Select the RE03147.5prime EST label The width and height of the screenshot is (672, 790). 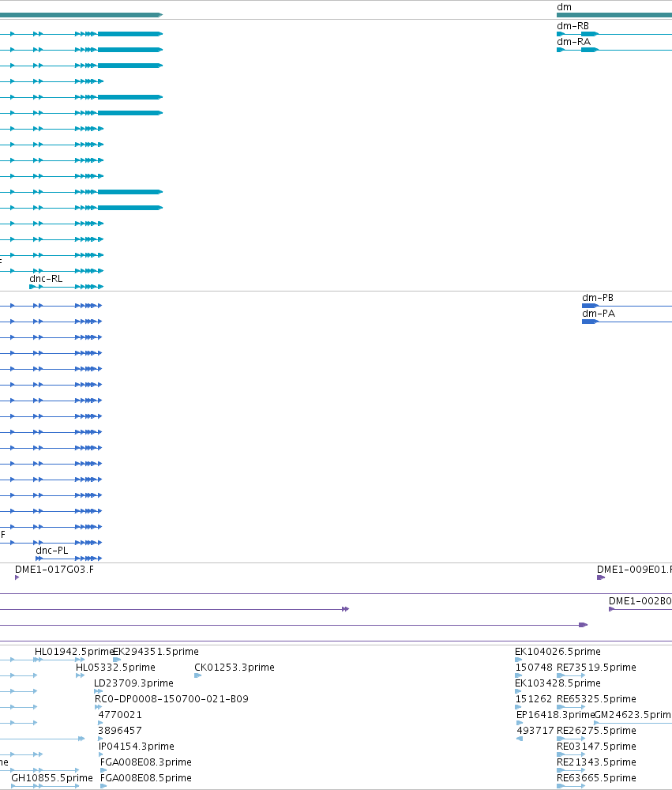tap(596, 747)
